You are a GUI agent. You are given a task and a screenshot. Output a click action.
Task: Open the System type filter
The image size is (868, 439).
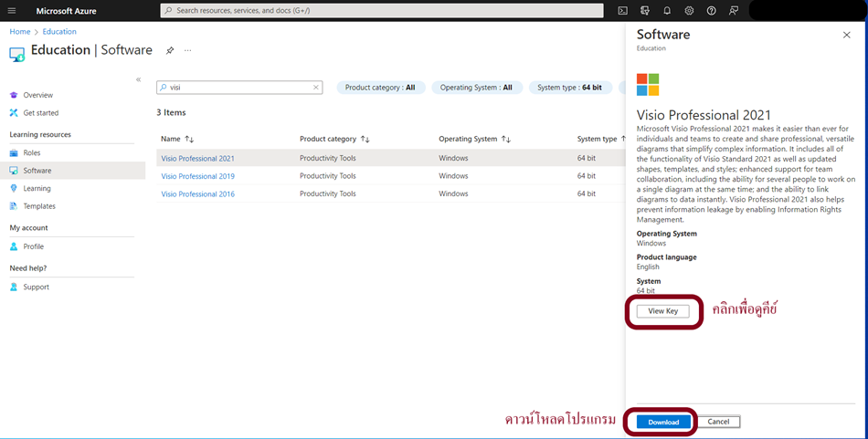point(569,88)
